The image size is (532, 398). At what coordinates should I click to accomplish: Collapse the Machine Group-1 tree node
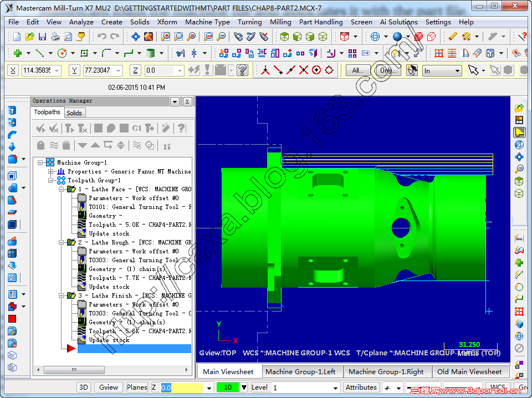pos(40,162)
